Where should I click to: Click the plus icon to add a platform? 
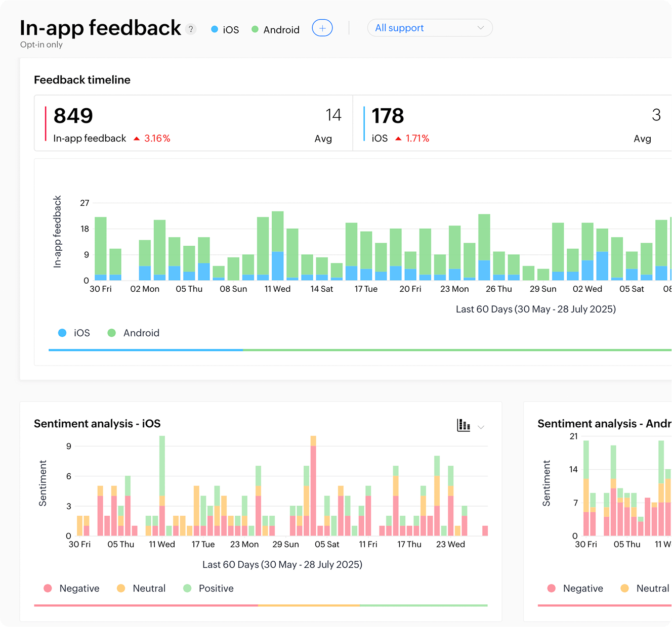pos(322,28)
